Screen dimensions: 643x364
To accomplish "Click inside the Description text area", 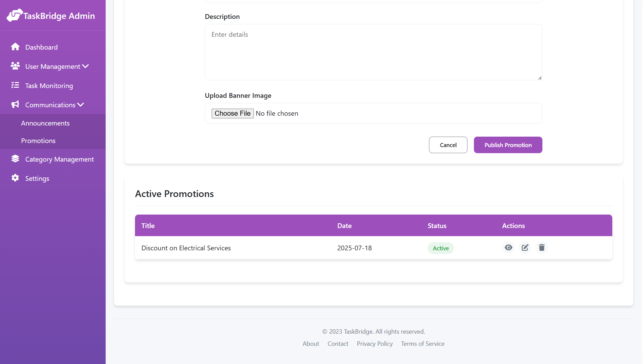I will point(373,52).
